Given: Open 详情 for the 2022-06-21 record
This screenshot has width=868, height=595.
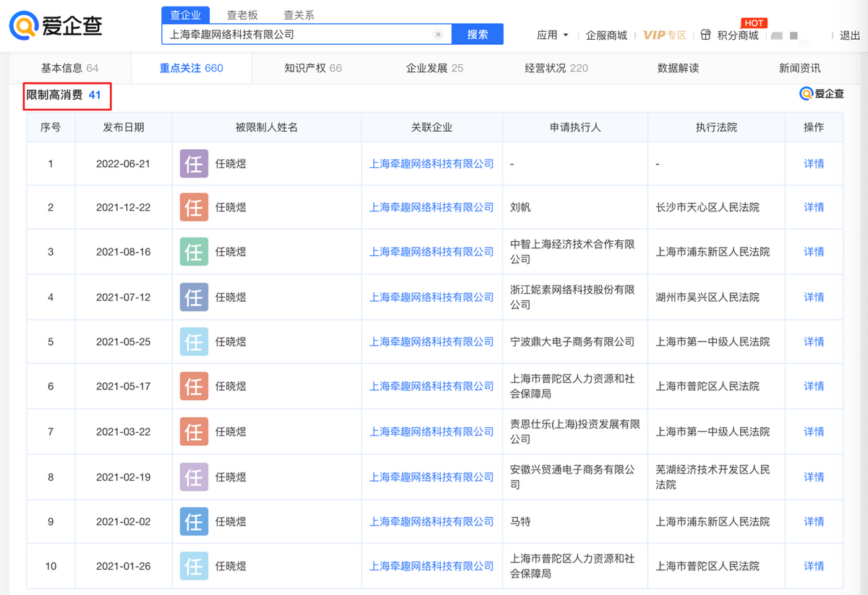Looking at the screenshot, I should (x=813, y=164).
